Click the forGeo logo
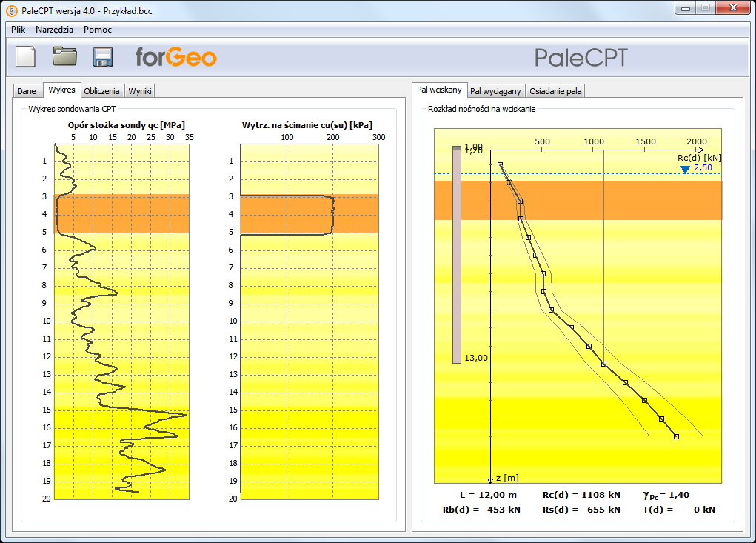This screenshot has width=756, height=543. coord(176,57)
